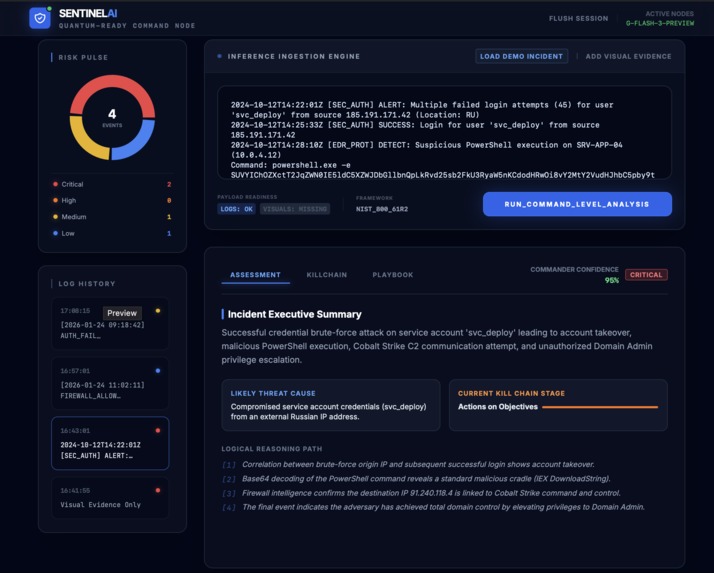Viewport: 714px width, 573px height.
Task: Click reasoning step [4] about Domain Admin
Action: coord(434,507)
